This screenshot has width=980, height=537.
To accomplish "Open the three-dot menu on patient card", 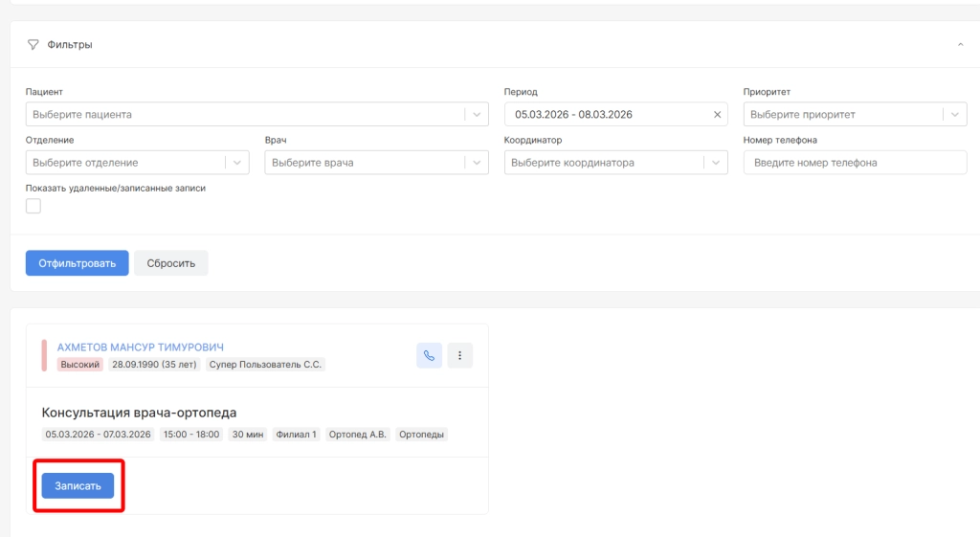I will click(x=459, y=356).
